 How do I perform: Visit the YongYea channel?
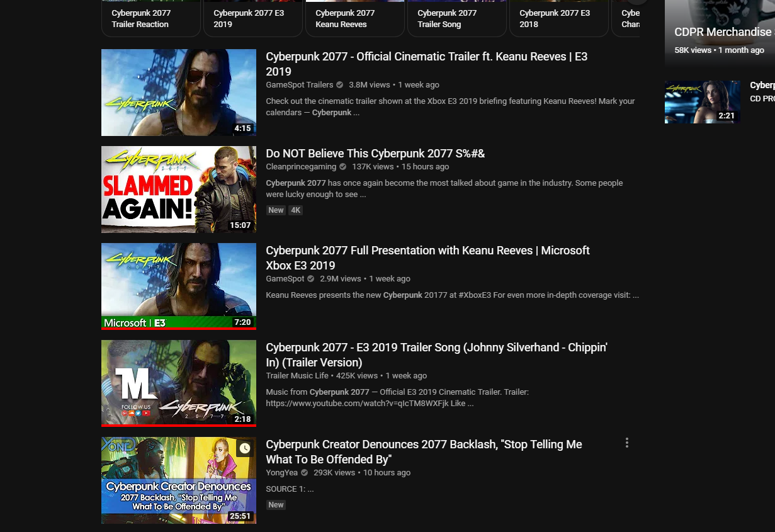282,473
